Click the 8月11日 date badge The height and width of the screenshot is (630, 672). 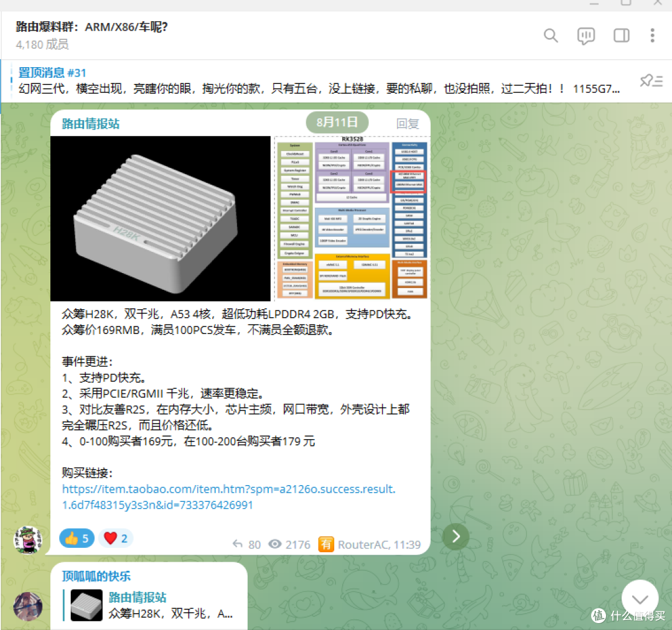pyautogui.click(x=337, y=123)
